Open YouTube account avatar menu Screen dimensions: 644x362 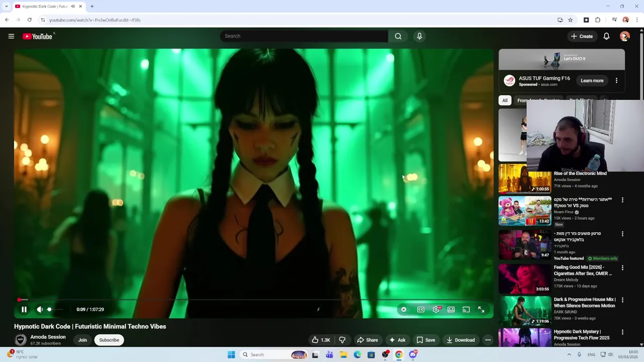click(625, 36)
